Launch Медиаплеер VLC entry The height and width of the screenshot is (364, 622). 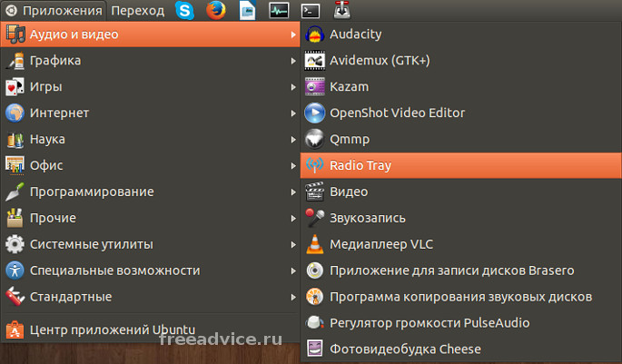(x=461, y=244)
